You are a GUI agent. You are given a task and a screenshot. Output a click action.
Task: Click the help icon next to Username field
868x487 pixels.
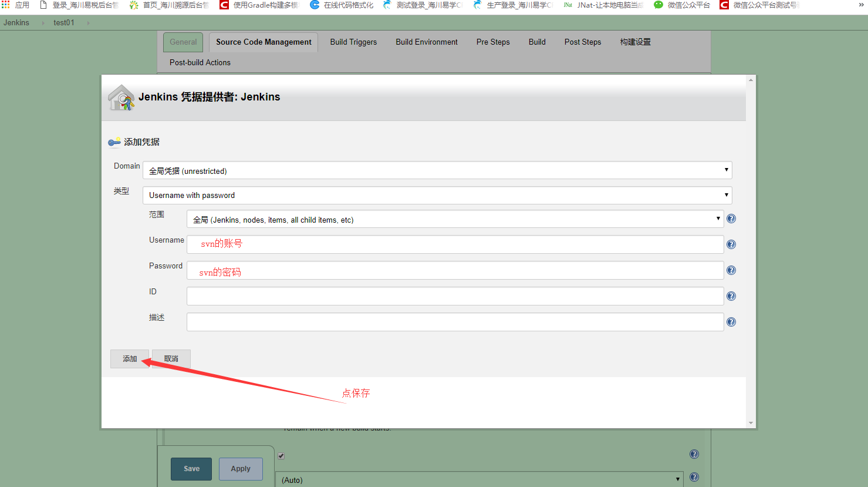pyautogui.click(x=731, y=244)
